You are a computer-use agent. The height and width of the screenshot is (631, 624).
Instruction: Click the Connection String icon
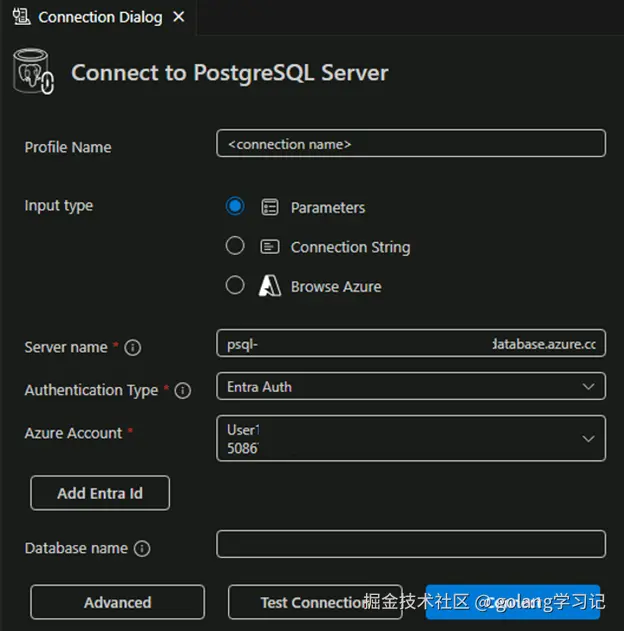(x=269, y=246)
